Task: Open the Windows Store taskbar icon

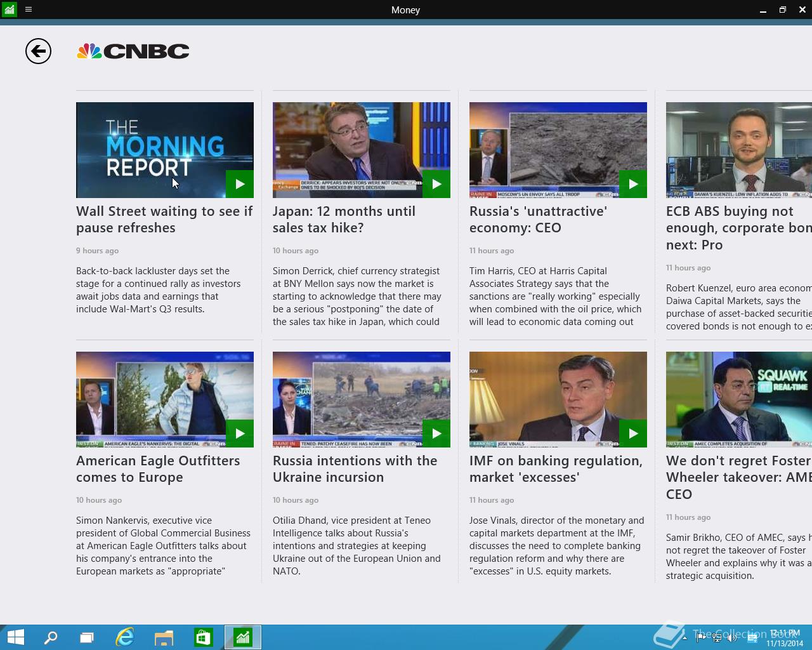Action: (203, 637)
